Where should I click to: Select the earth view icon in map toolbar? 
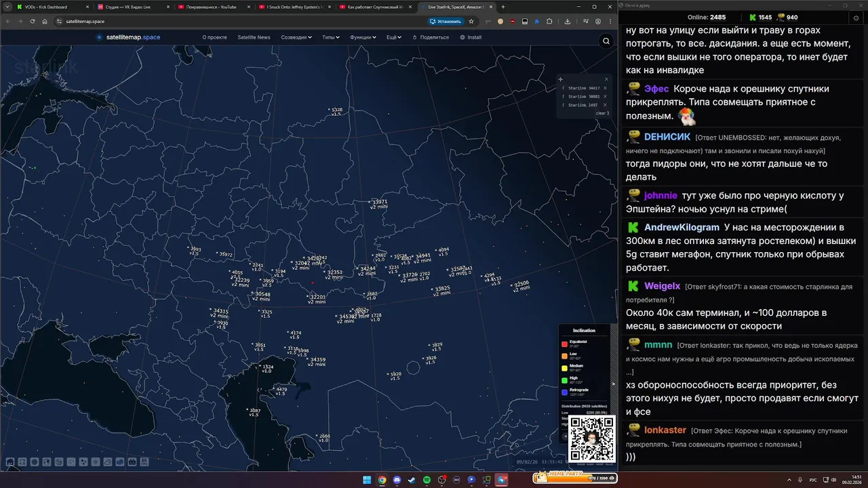[x=47, y=462]
